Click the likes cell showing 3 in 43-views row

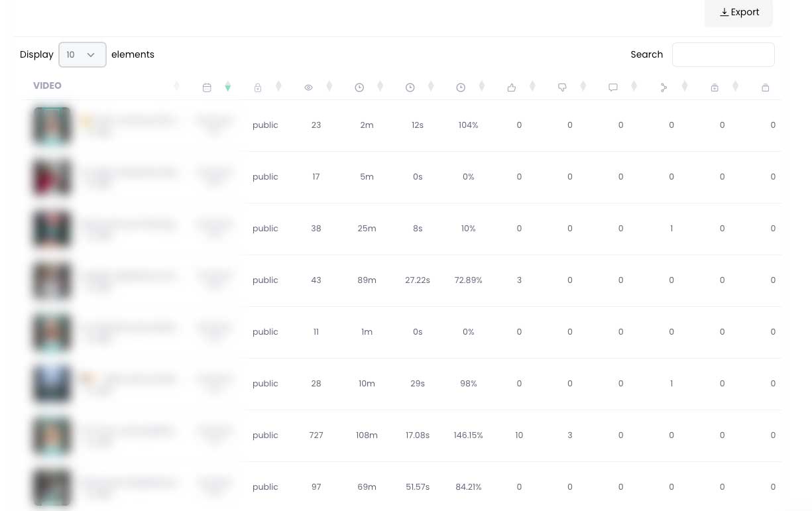(x=519, y=280)
